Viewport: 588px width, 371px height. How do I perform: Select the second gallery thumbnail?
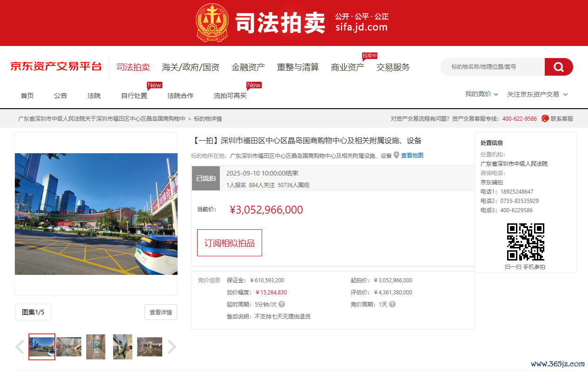tap(69, 347)
